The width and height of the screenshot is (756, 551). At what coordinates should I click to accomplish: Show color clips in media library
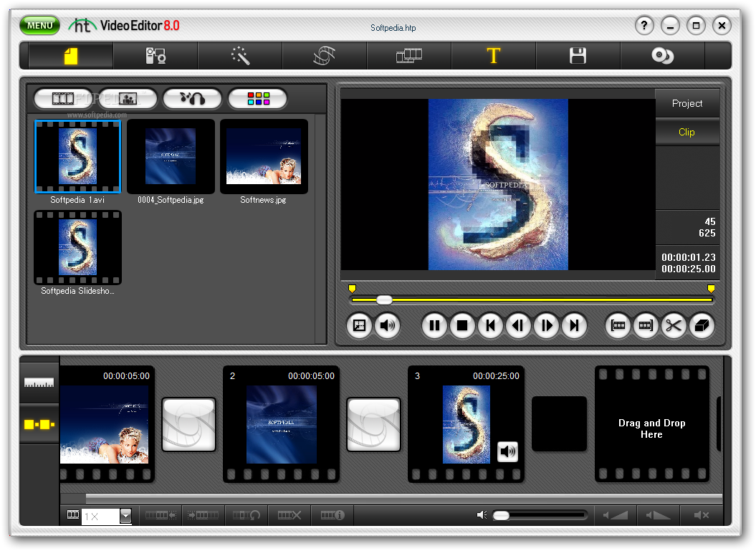(257, 98)
